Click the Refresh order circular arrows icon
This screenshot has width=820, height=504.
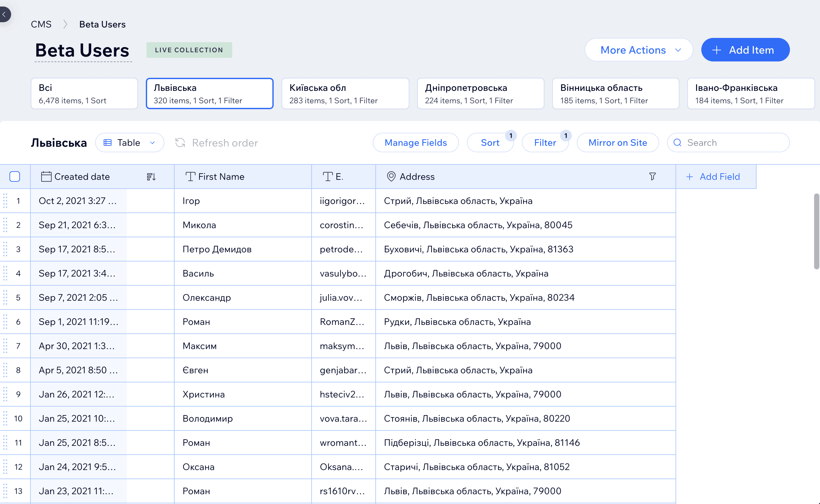click(x=180, y=143)
